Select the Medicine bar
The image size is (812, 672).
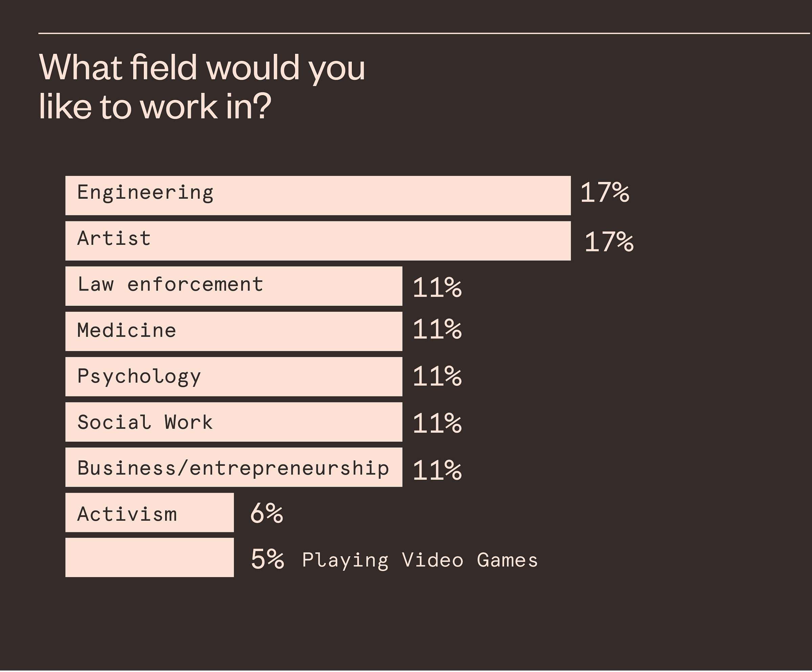234,331
